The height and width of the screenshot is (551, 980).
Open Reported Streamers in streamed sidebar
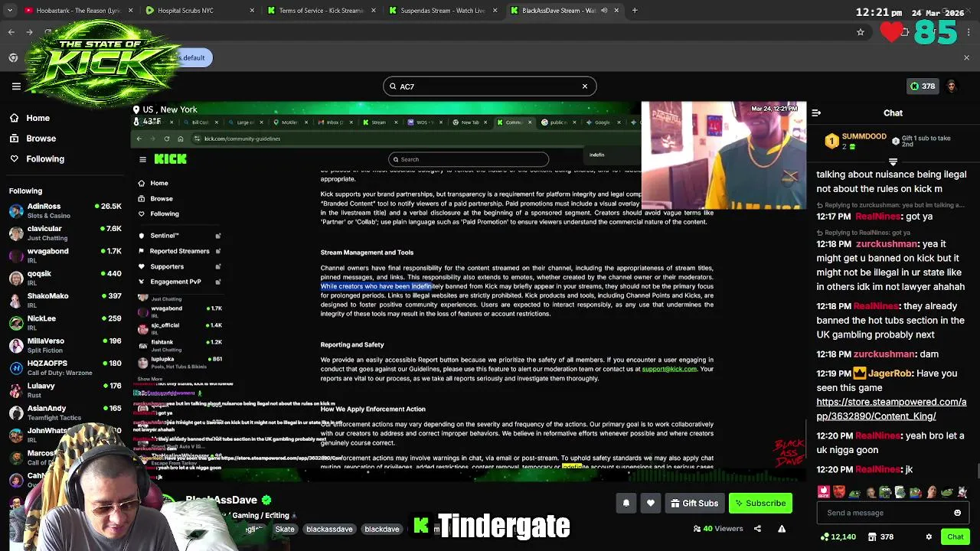[179, 251]
